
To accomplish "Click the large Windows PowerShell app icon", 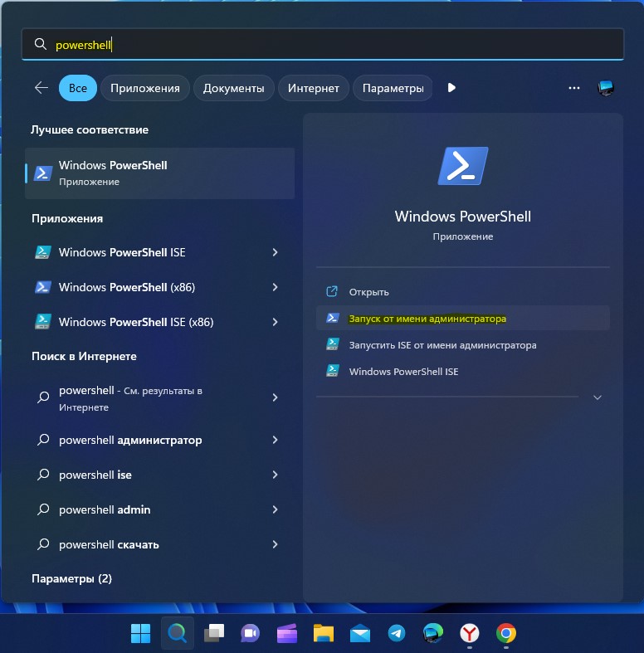I will coord(463,166).
